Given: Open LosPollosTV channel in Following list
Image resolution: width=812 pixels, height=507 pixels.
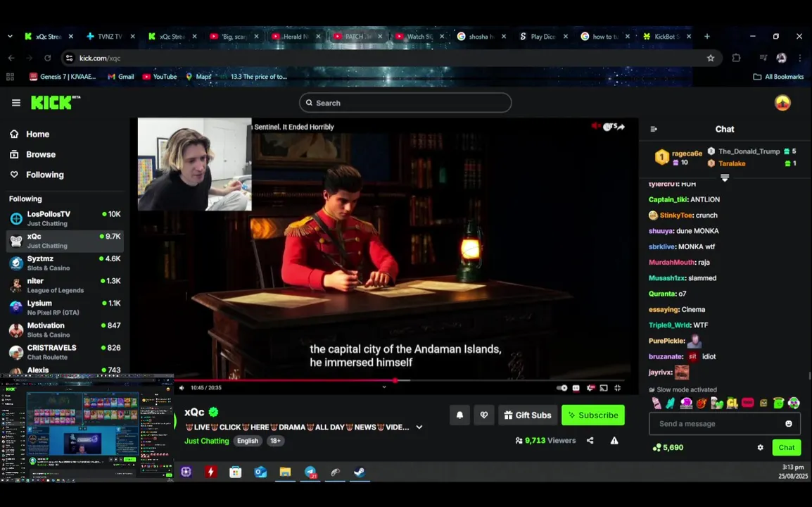Looking at the screenshot, I should [x=65, y=218].
